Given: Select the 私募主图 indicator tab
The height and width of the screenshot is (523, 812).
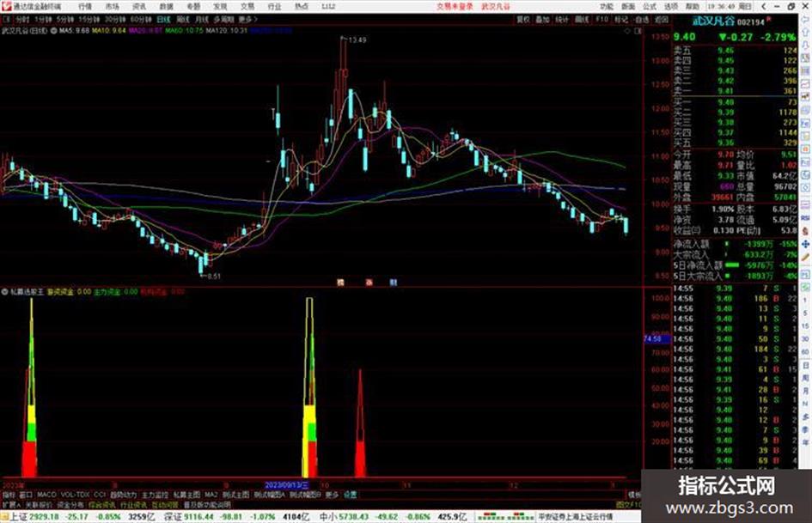Looking at the screenshot, I should (x=186, y=495).
